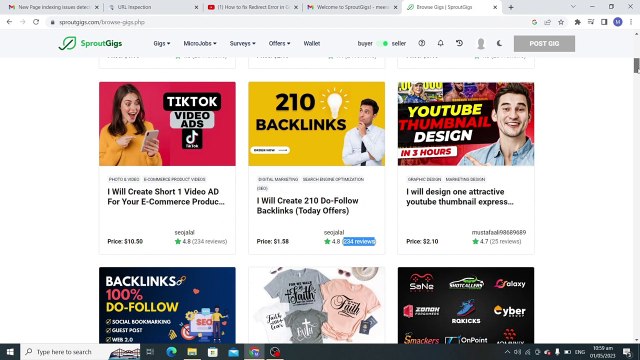This screenshot has width=640, height=360.
Task: Open the Windows notification center
Action: point(627,352)
